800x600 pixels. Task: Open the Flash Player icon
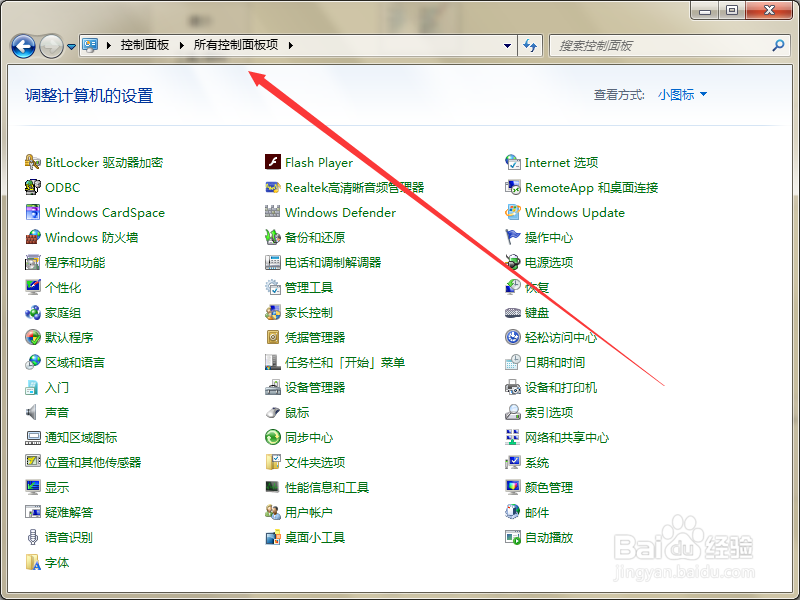272,162
